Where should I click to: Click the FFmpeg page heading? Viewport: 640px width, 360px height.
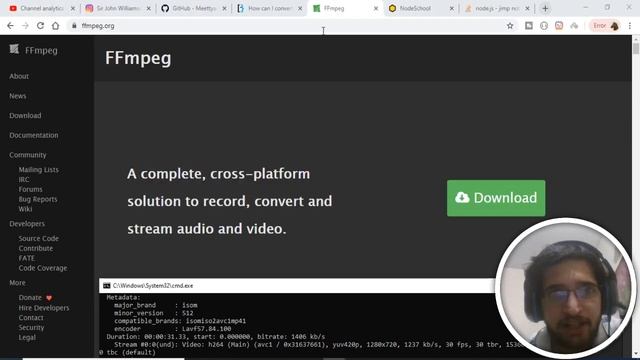138,58
